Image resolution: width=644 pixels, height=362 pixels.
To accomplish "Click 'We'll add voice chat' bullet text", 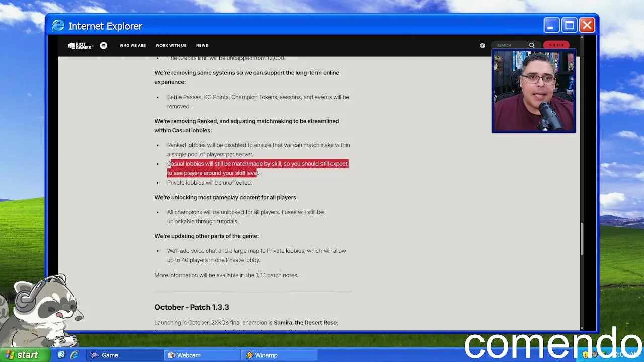I will coord(257,255).
